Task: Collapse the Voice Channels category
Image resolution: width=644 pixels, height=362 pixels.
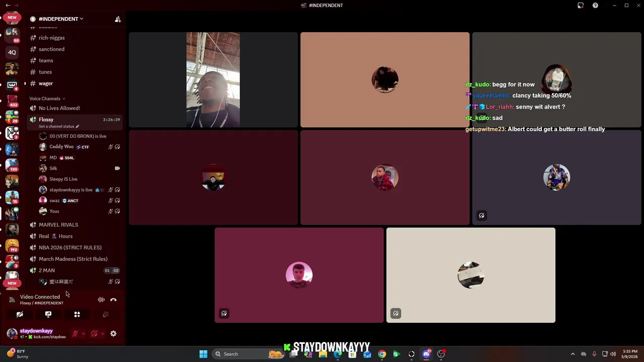Action: coord(47,99)
